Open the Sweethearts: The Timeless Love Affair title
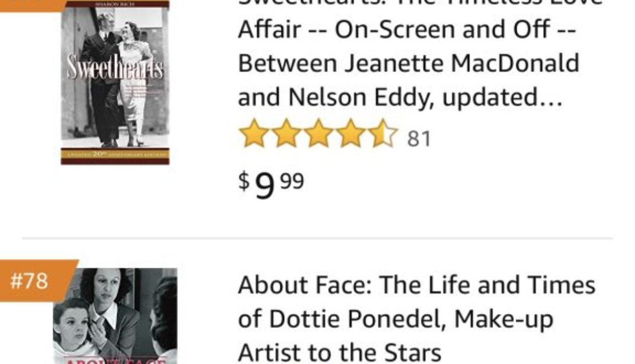The image size is (635, 364). coord(420,3)
